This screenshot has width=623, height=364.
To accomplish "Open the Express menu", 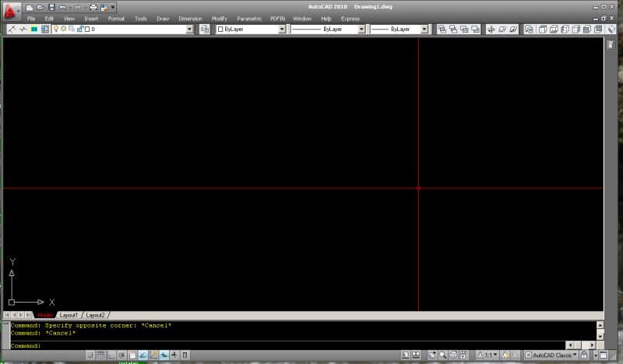I will [350, 19].
